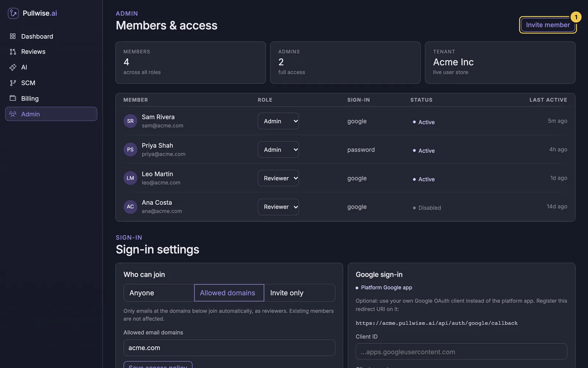Click the Platform Google app status
This screenshot has height=368, width=588.
[384, 287]
